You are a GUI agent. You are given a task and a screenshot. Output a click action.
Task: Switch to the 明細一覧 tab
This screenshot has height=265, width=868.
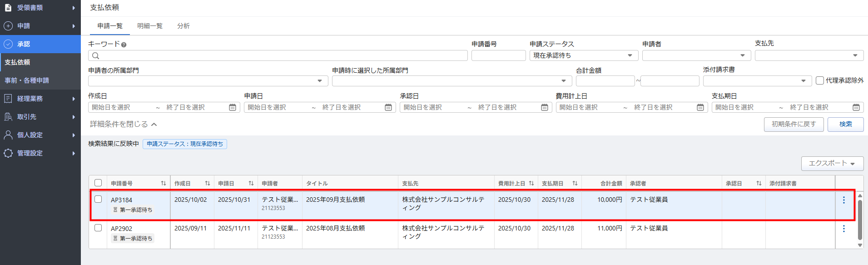click(150, 26)
